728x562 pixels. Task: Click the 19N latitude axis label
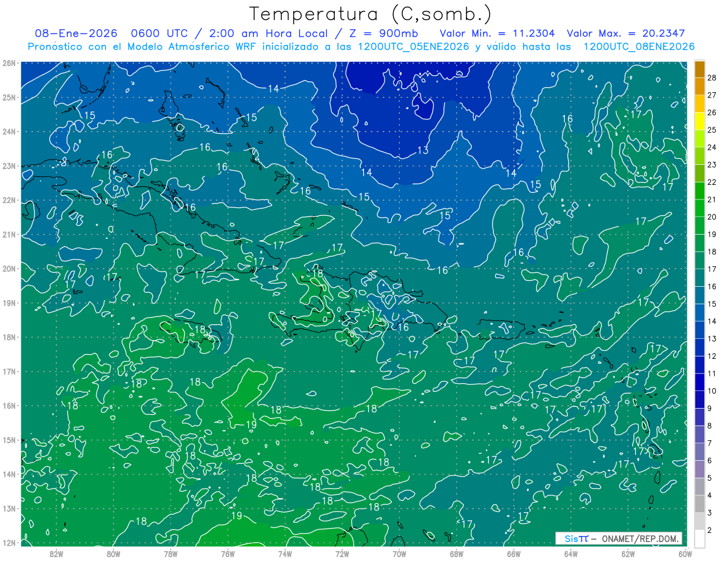tap(9, 303)
